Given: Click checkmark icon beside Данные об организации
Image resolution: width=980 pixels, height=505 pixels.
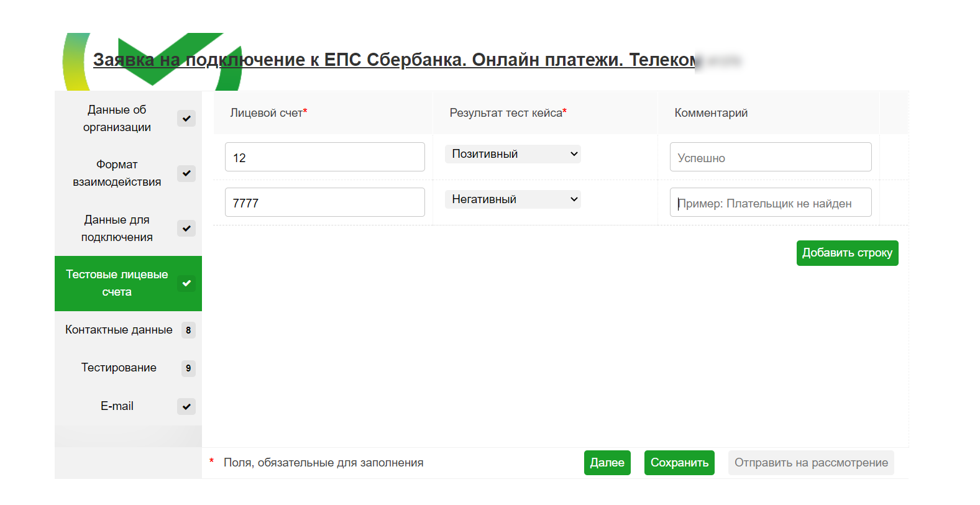Looking at the screenshot, I should (x=186, y=119).
